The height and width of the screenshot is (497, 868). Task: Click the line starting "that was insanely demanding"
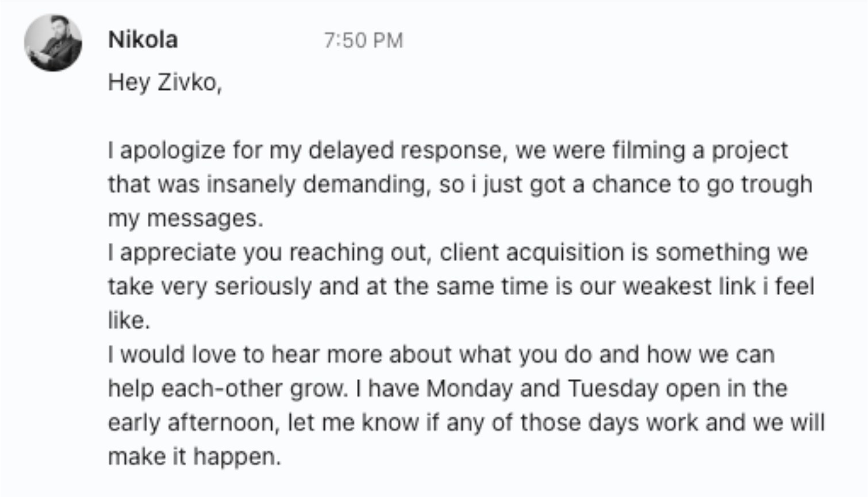(460, 185)
